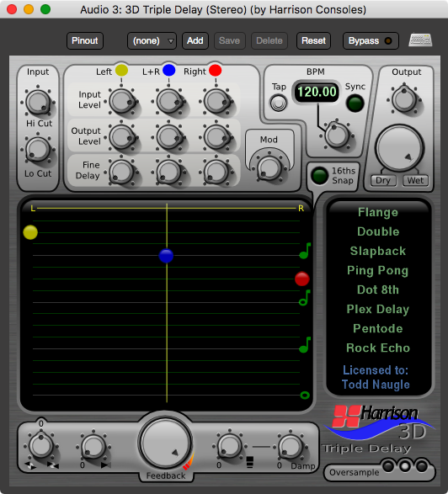Click the Left Input Level knob
The width and height of the screenshot is (448, 494).
pos(122,101)
